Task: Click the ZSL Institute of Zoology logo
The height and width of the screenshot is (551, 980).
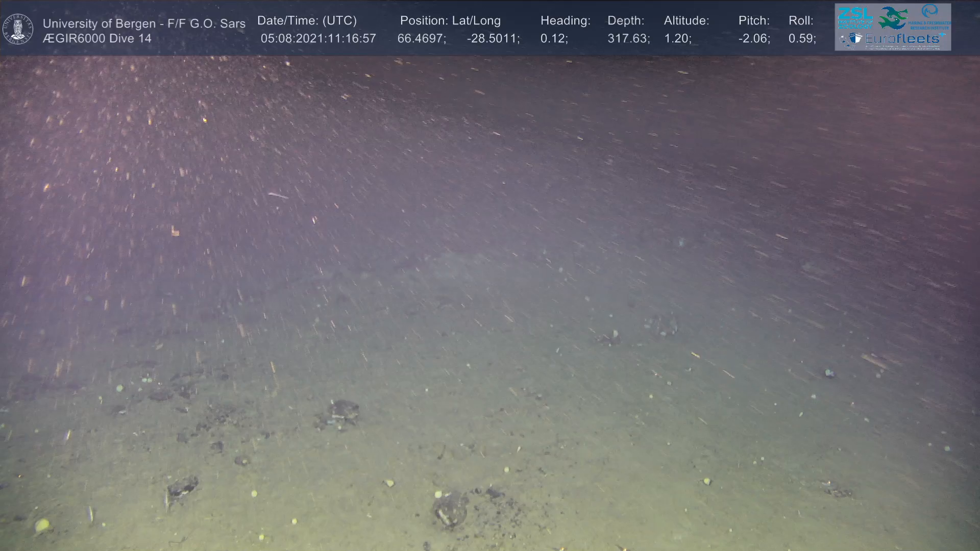Action: point(855,17)
